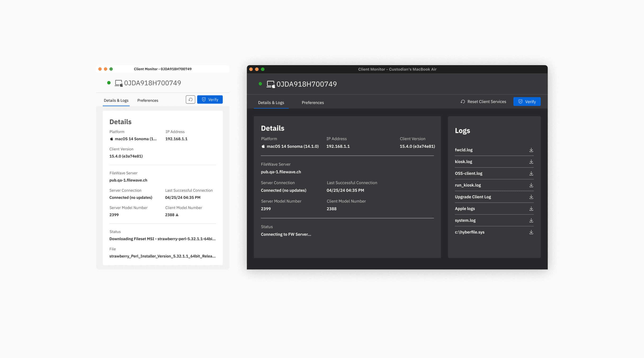
Task: Click the reset icon in light window
Action: click(x=190, y=100)
